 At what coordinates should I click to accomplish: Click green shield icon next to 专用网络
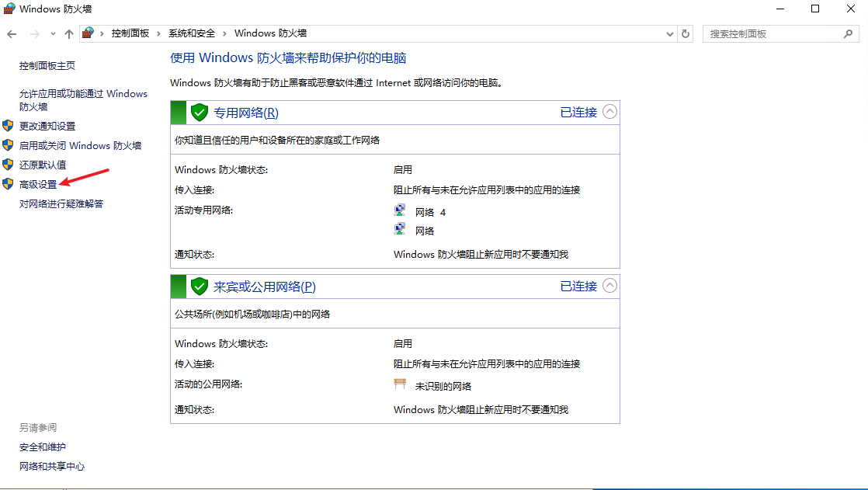200,113
